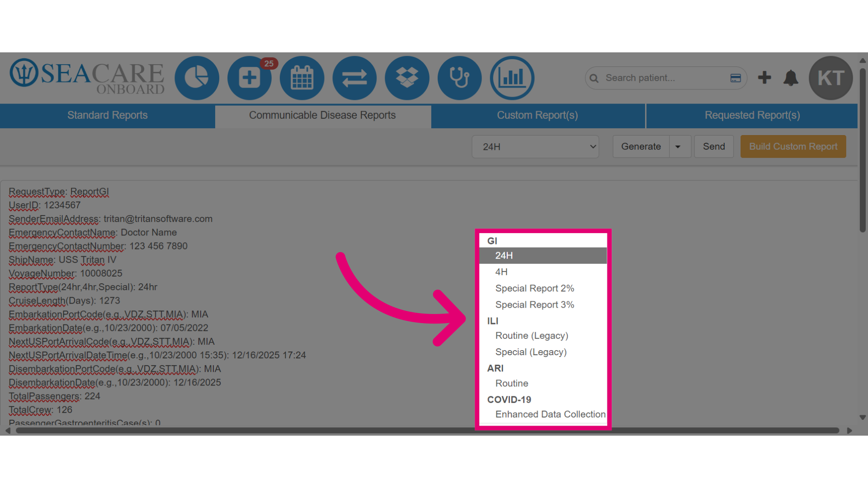This screenshot has width=868, height=488.
Task: Switch to Communicable Disease Reports tab
Action: [323, 116]
